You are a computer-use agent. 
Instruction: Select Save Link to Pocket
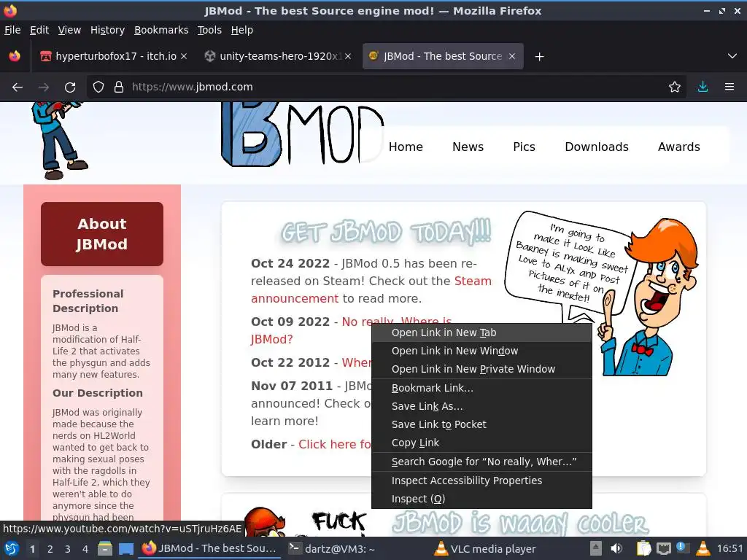481,424
